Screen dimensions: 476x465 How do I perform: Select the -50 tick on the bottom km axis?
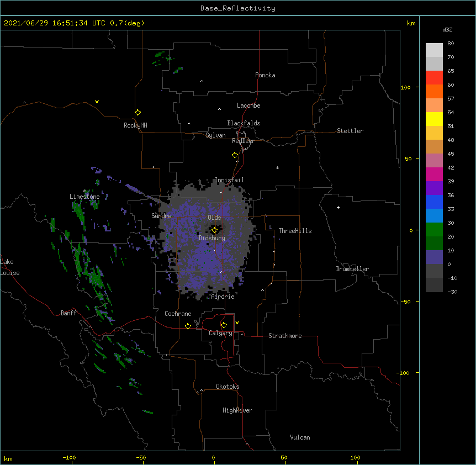(141, 457)
